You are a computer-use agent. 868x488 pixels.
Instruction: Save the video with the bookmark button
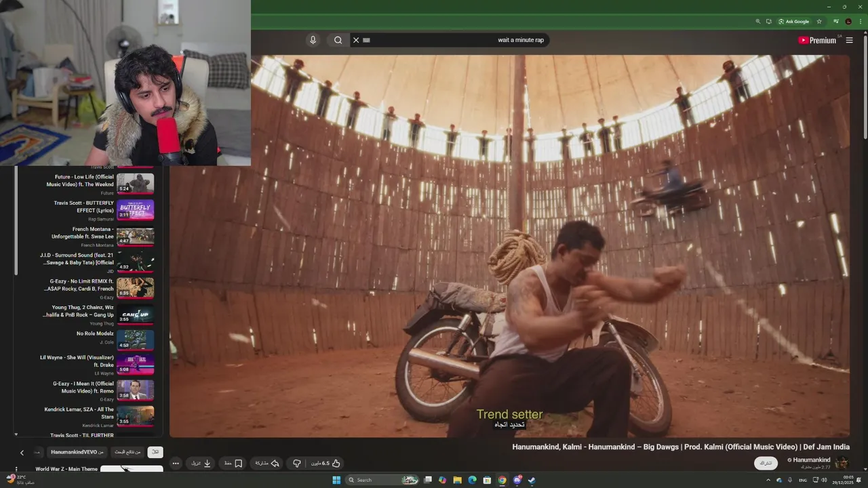coord(233,464)
